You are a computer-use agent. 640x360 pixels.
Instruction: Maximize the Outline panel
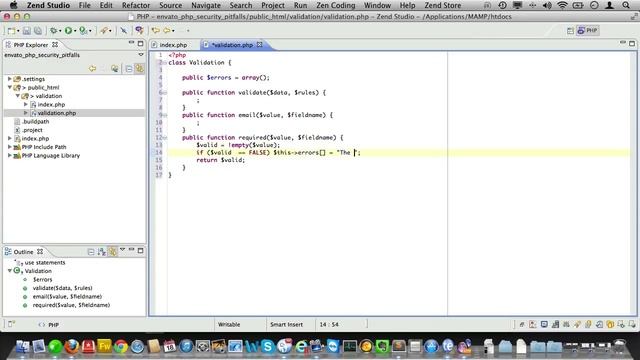(140, 250)
